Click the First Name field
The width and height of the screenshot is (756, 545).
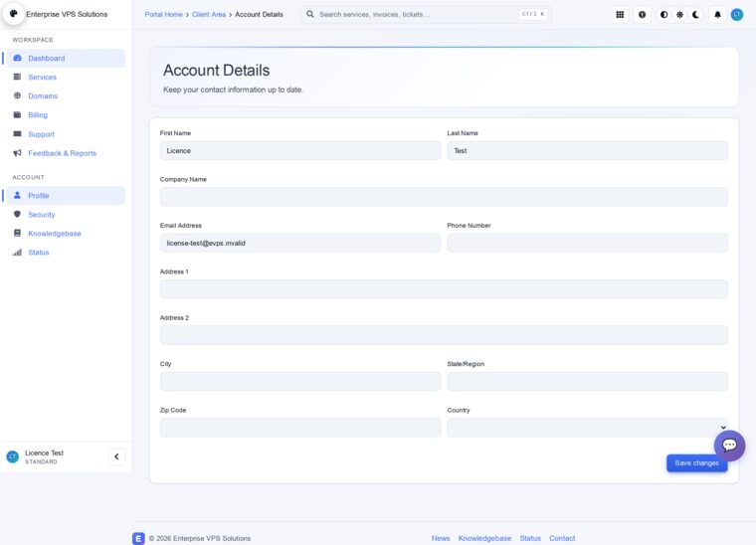click(299, 150)
